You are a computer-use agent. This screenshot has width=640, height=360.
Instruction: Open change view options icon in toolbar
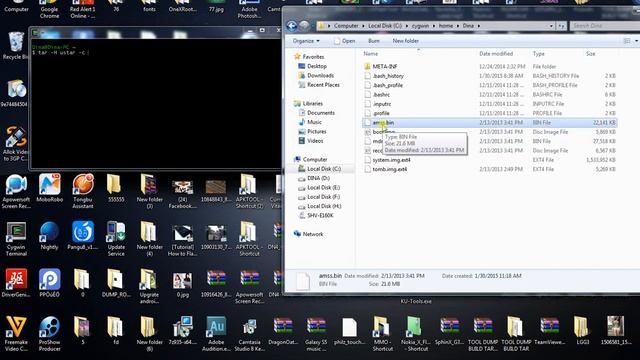click(627, 41)
